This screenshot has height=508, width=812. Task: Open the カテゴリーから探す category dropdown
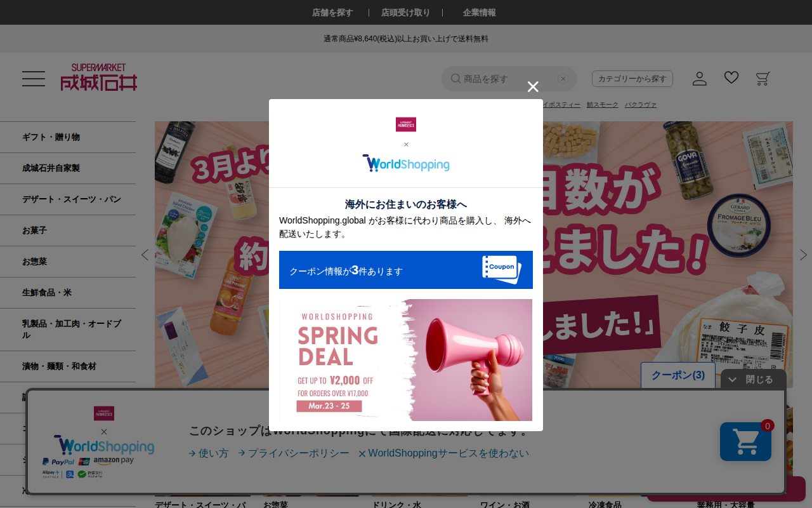pyautogui.click(x=632, y=78)
